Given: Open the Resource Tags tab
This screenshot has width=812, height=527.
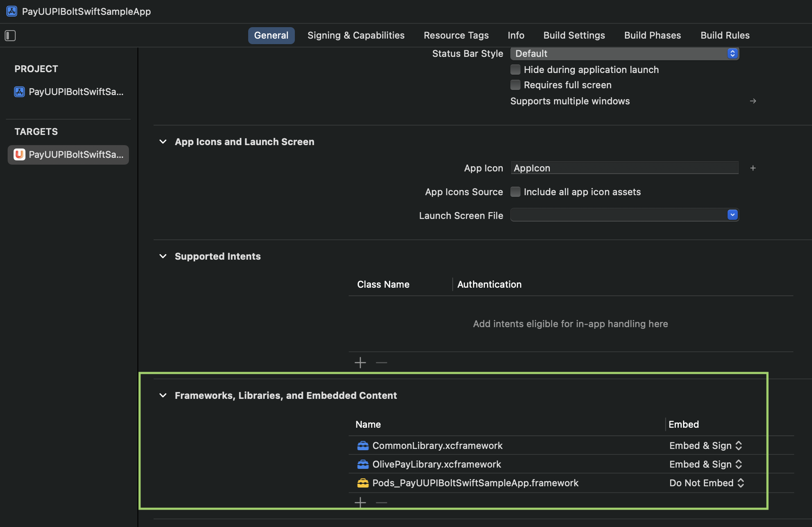Looking at the screenshot, I should 456,35.
